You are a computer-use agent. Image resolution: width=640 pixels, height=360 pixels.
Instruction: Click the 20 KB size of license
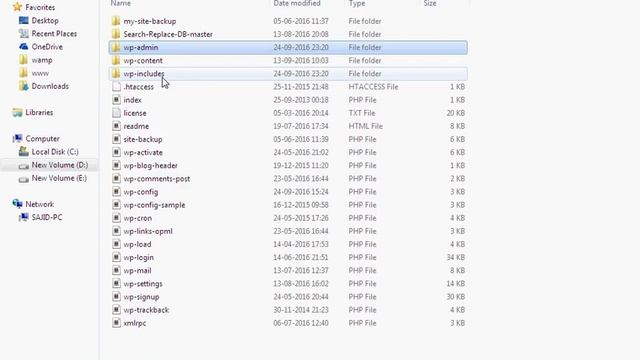point(456,113)
